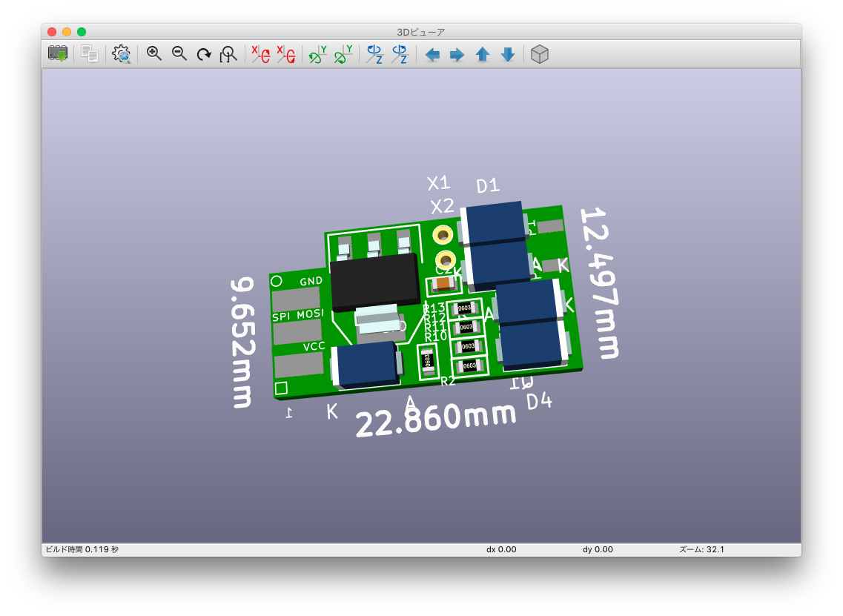This screenshot has height=616, width=843.
Task: Rotate Z counterclockwise with the second blue Z icon
Action: point(400,54)
